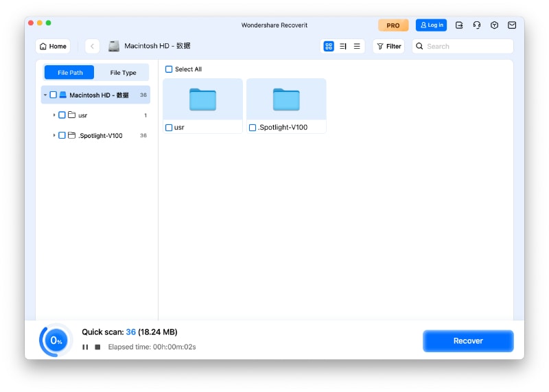Click the Wondershare Recoverit window title
Viewport: 549px width, 392px height.
pos(274,25)
